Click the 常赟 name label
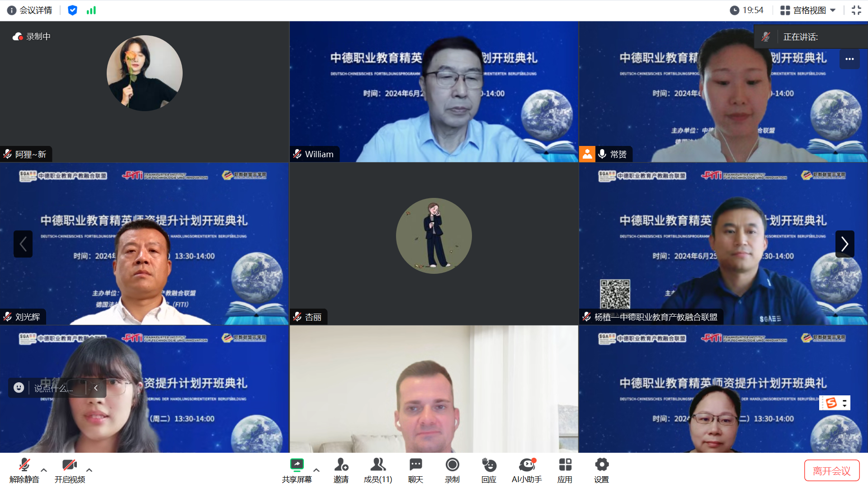Image resolution: width=868 pixels, height=488 pixels. pos(618,154)
